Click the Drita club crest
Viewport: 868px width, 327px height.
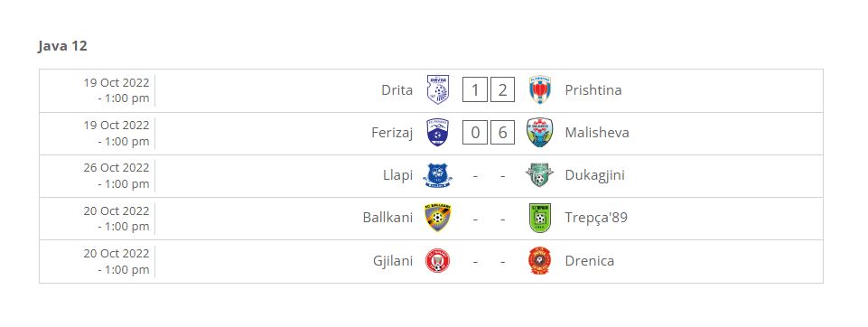coord(438,89)
